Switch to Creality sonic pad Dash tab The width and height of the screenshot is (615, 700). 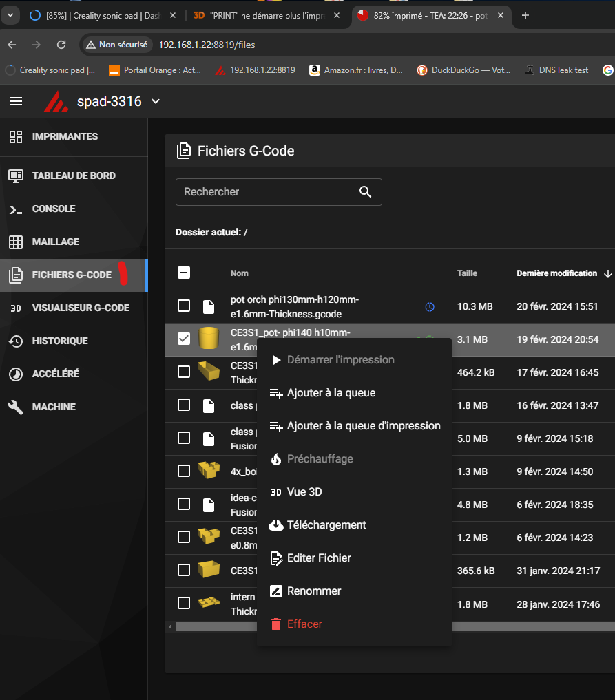coord(101,16)
